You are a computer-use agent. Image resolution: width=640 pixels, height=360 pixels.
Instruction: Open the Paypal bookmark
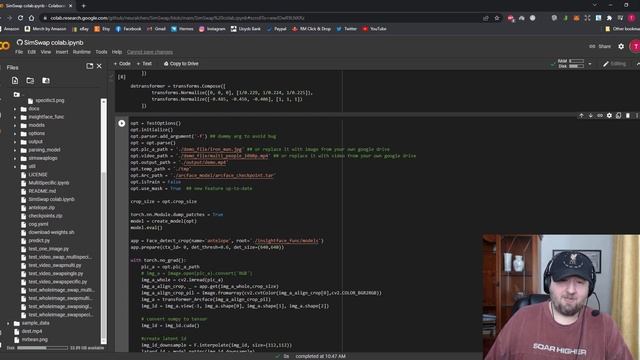276,29
